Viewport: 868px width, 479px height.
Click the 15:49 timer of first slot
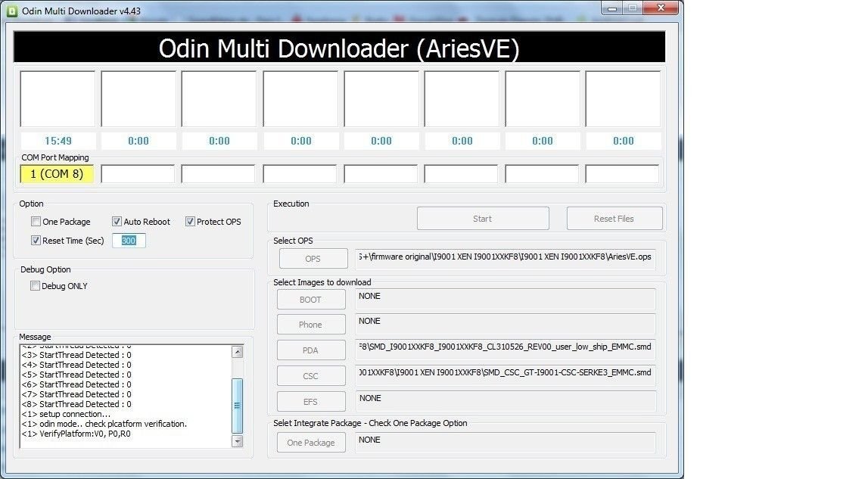58,141
